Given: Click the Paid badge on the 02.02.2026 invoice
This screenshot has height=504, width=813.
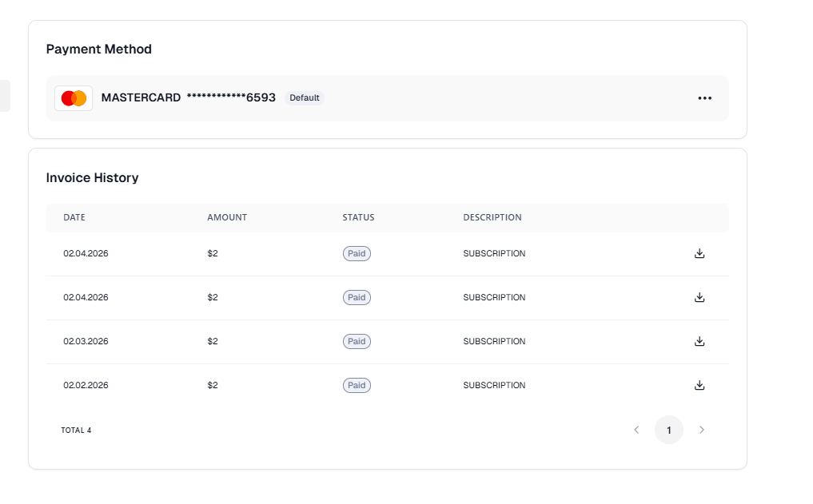Looking at the screenshot, I should coord(357,386).
